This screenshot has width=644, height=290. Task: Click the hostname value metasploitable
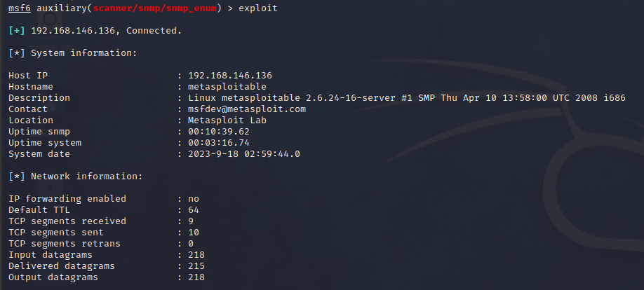[x=227, y=87]
